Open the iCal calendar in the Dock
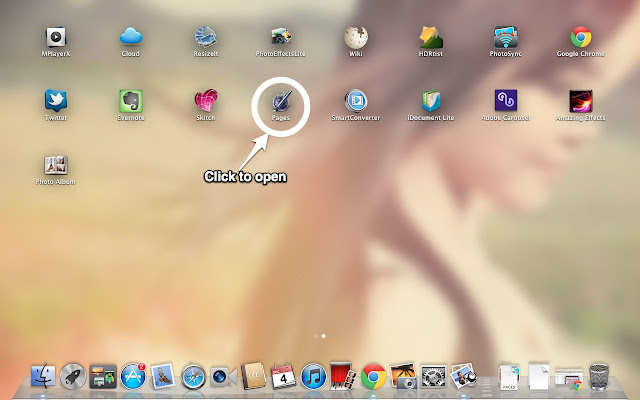The height and width of the screenshot is (400, 640). [x=283, y=376]
